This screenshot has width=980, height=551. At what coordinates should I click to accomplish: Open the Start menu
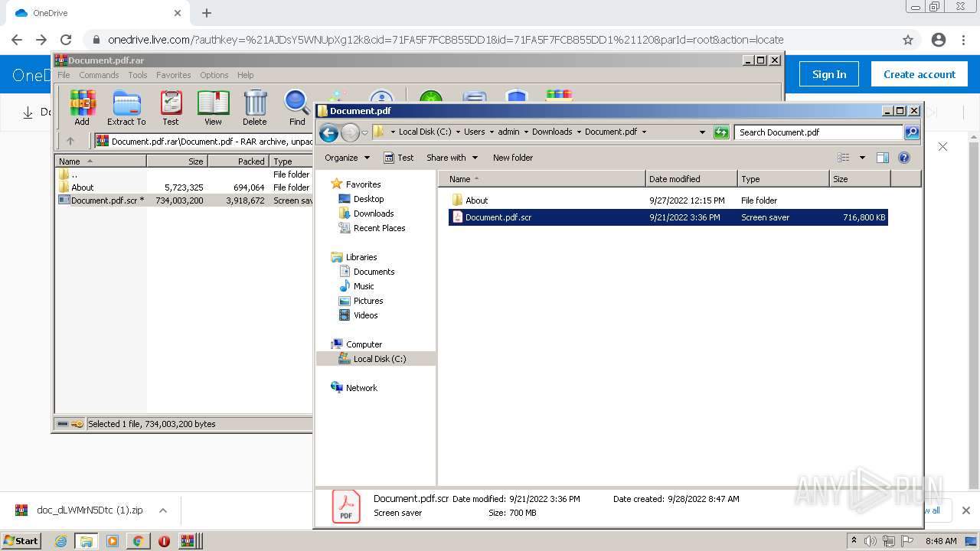click(21, 540)
